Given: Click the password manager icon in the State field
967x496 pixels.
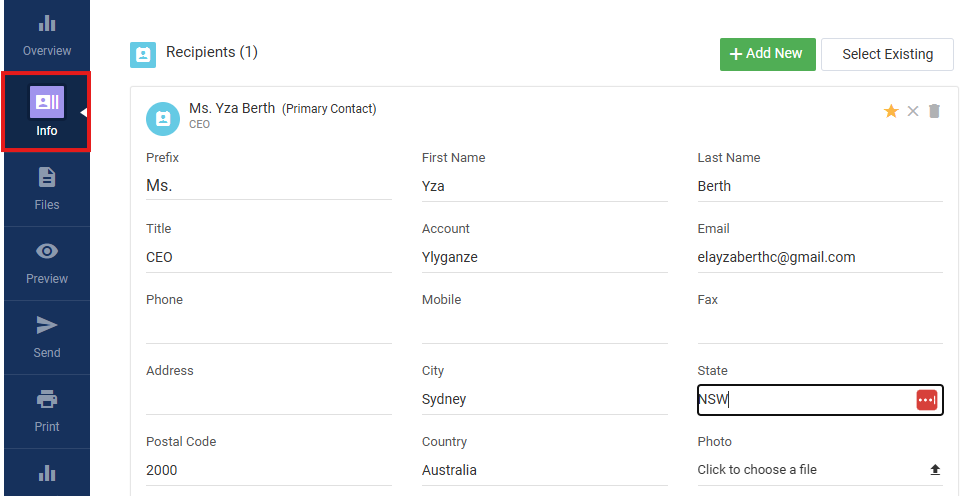Looking at the screenshot, I should tap(927, 400).
